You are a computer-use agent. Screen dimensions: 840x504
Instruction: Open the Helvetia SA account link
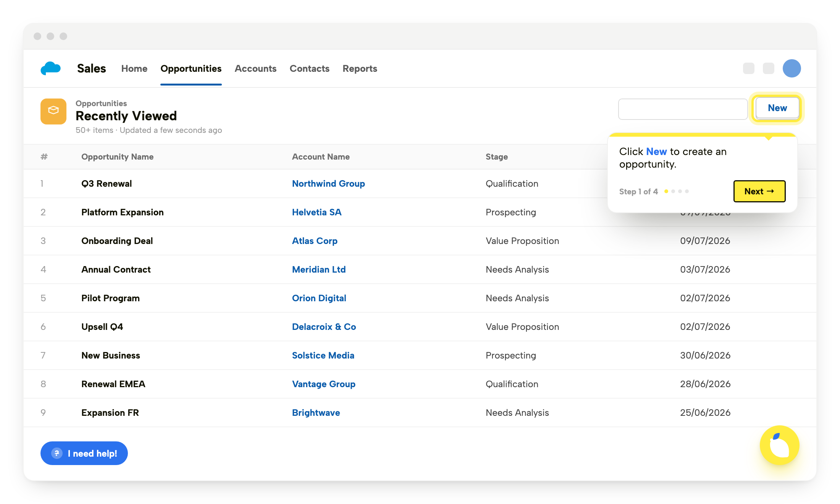tap(317, 212)
